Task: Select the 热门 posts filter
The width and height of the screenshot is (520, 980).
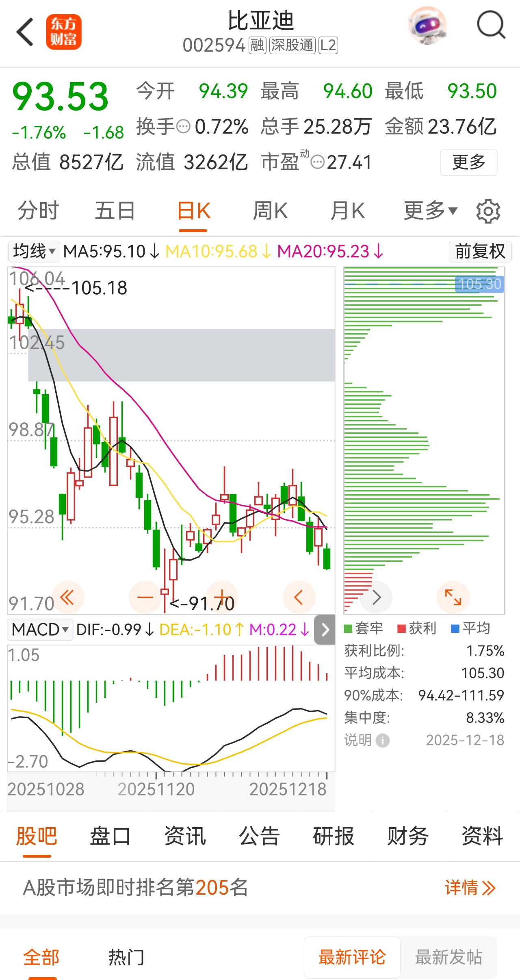Action: 126,958
